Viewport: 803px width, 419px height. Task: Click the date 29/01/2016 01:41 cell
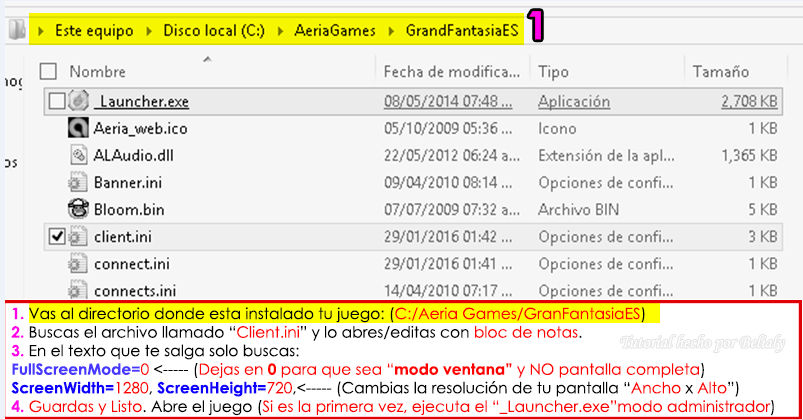point(448,264)
